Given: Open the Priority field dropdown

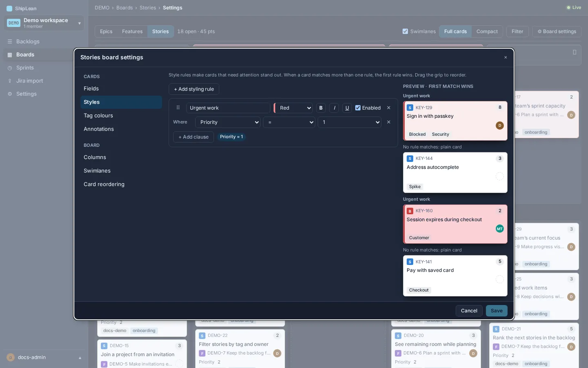Looking at the screenshot, I should (228, 122).
